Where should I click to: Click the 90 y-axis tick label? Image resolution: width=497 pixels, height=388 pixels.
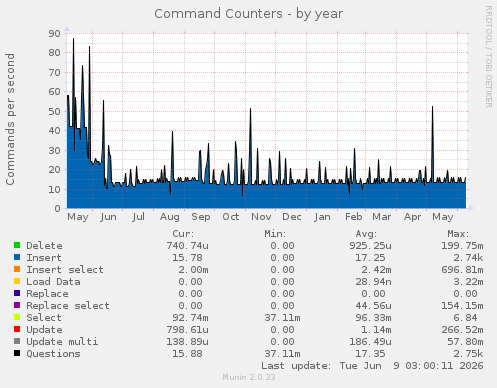(54, 33)
